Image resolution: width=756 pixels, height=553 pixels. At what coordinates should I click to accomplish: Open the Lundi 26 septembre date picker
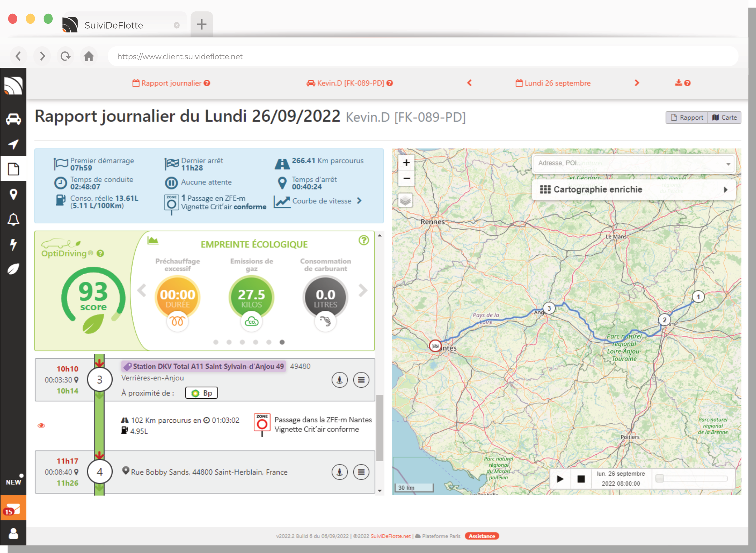point(553,83)
